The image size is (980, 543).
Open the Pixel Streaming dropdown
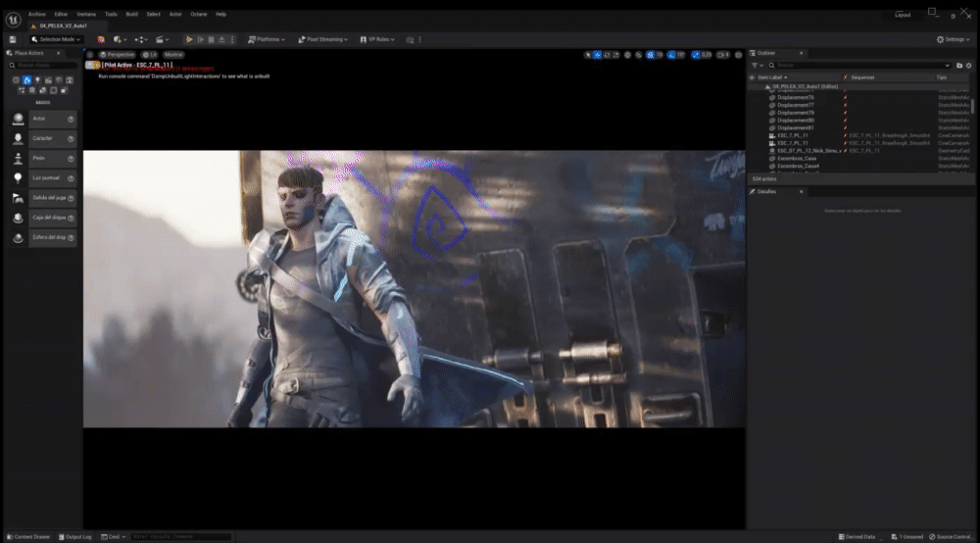pyautogui.click(x=322, y=39)
